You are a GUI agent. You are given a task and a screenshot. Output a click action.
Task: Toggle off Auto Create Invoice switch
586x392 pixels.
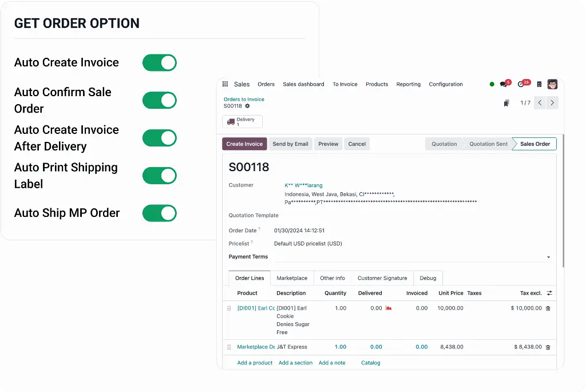[x=160, y=63]
